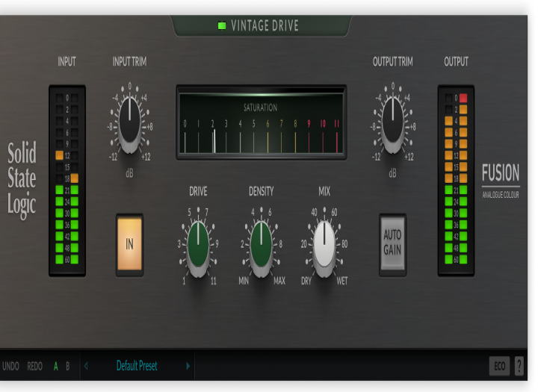Select the A preset slot
The height and width of the screenshot is (392, 538).
55,367
